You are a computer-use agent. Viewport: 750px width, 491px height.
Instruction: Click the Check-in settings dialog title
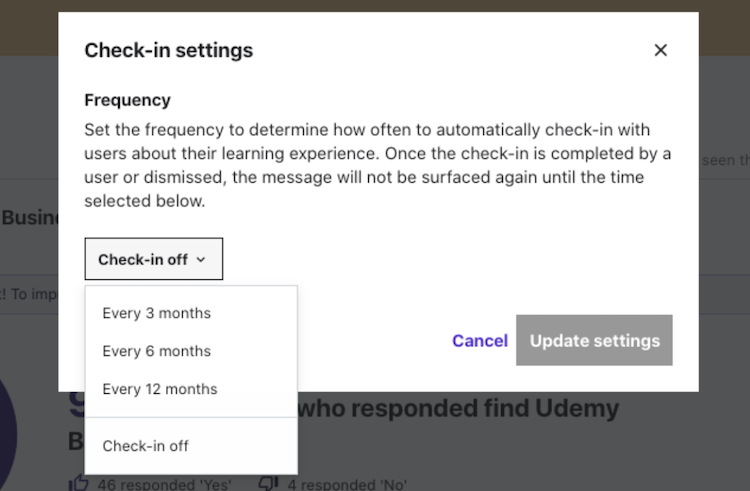point(168,50)
